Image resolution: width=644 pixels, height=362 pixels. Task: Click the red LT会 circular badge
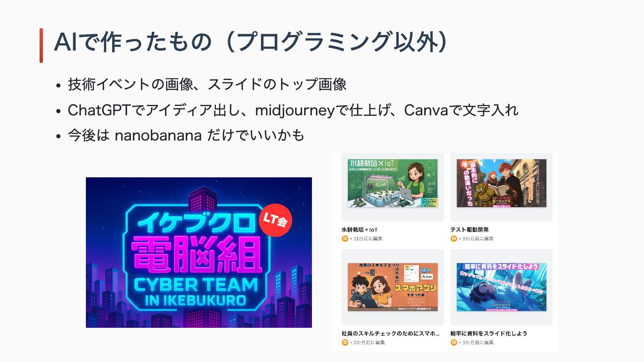click(x=275, y=220)
